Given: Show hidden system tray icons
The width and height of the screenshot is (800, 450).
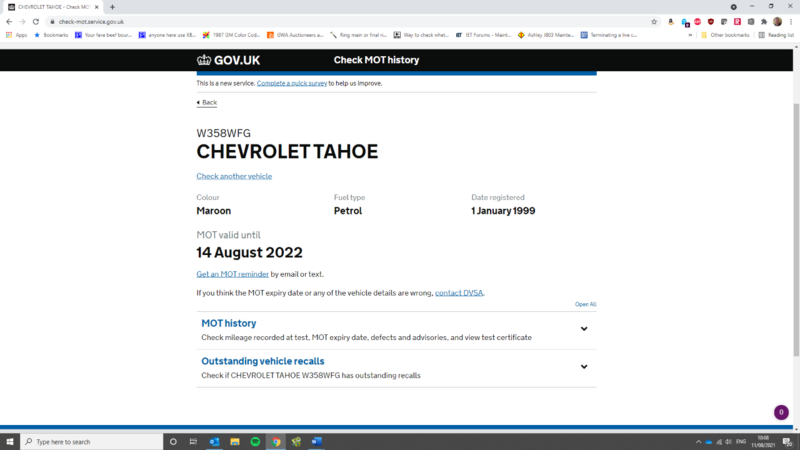Looking at the screenshot, I should point(698,442).
